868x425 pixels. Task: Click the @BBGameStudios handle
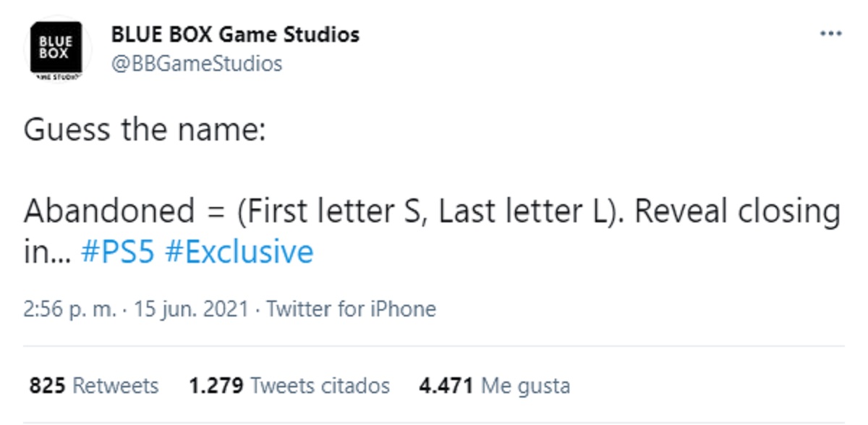pos(196,64)
